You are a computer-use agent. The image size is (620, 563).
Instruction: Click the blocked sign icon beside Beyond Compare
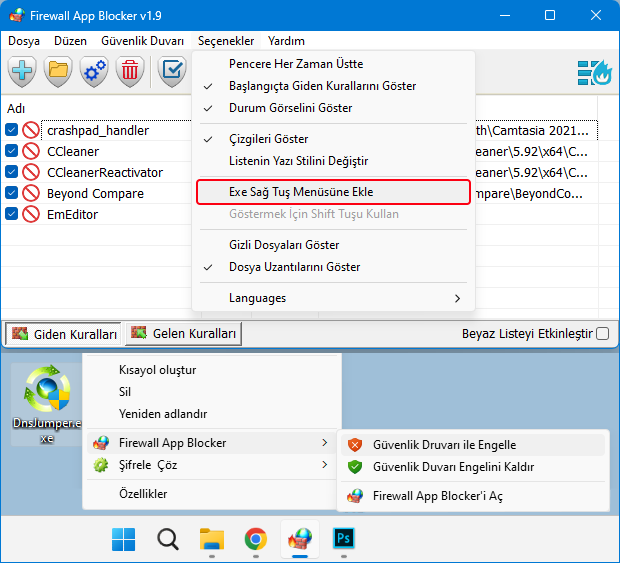coord(31,193)
